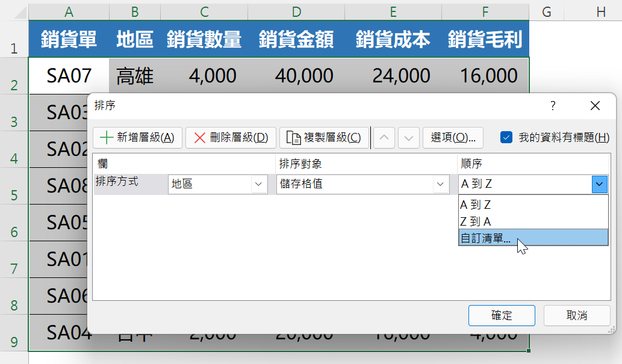
Task: Select column C header
Action: click(x=204, y=12)
